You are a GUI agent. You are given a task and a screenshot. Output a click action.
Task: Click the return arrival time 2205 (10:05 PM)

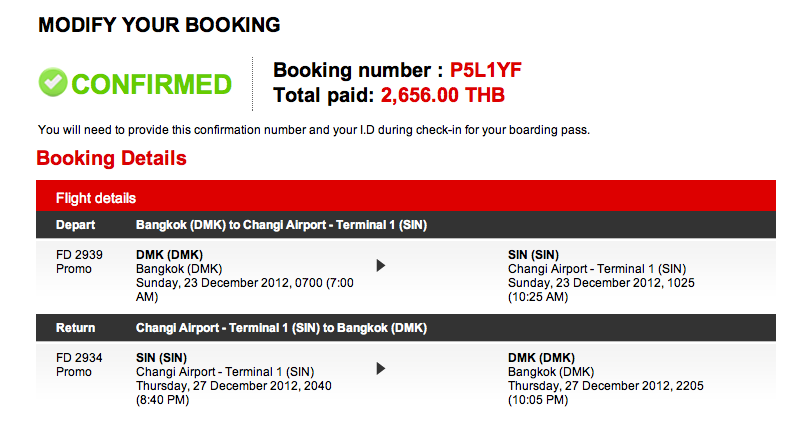[x=605, y=393]
